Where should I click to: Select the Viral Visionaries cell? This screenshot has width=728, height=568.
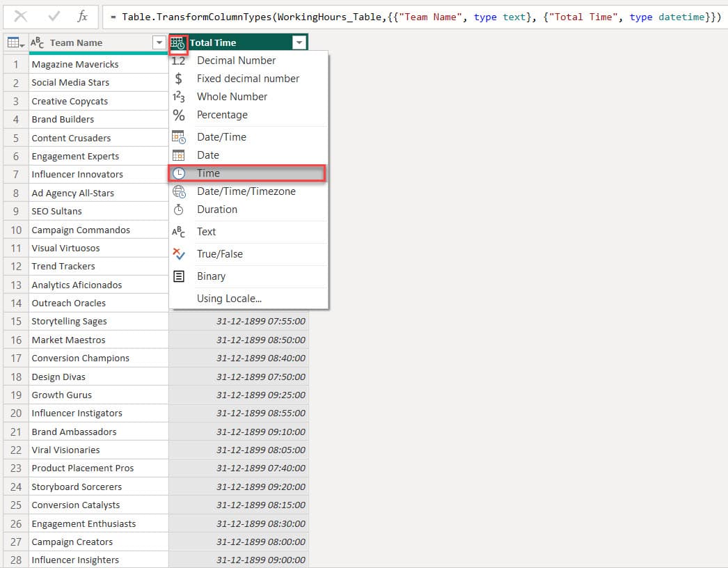click(x=98, y=450)
